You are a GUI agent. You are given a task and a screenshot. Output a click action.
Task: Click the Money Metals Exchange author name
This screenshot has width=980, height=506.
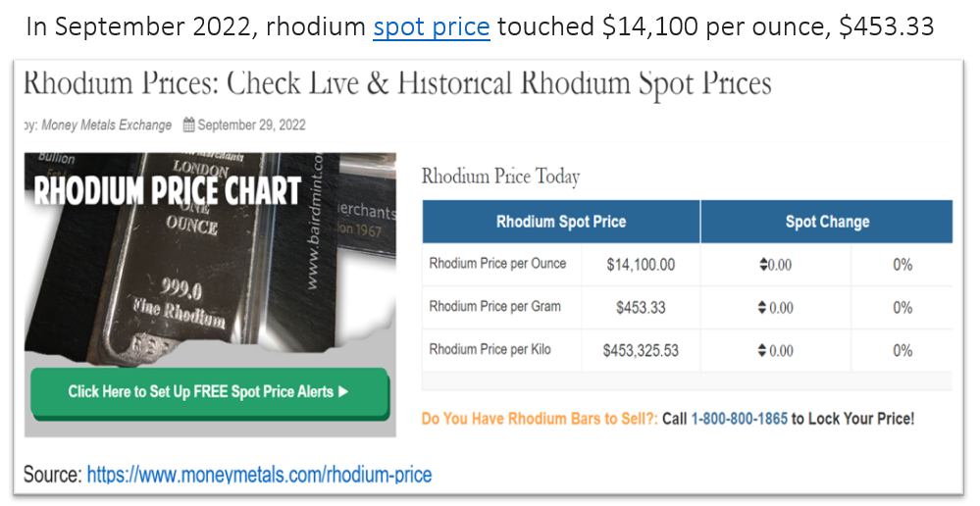pos(106,125)
